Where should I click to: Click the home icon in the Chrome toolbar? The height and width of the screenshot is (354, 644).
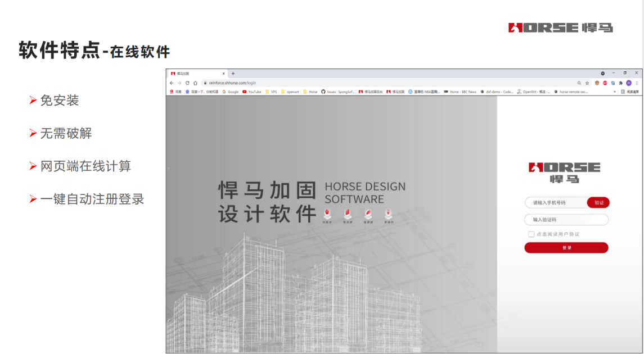pyautogui.click(x=195, y=83)
